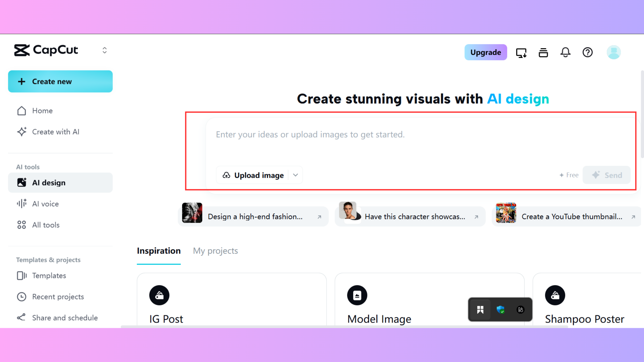Click the download desktop app icon
The image size is (644, 362).
(x=521, y=53)
